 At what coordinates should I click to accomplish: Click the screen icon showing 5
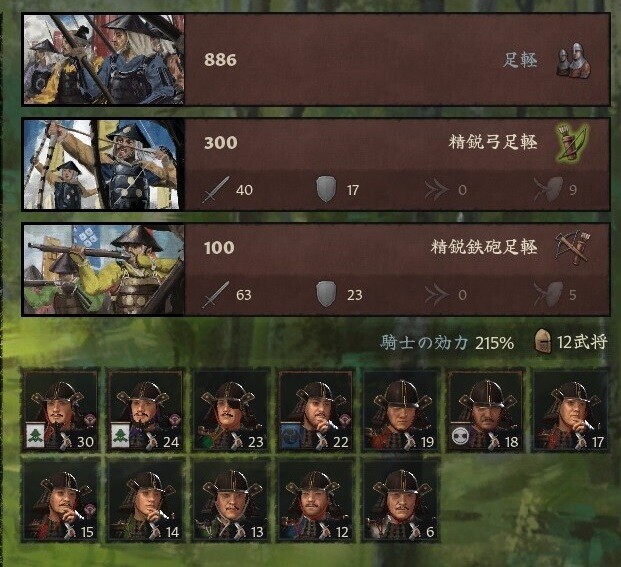(x=550, y=294)
